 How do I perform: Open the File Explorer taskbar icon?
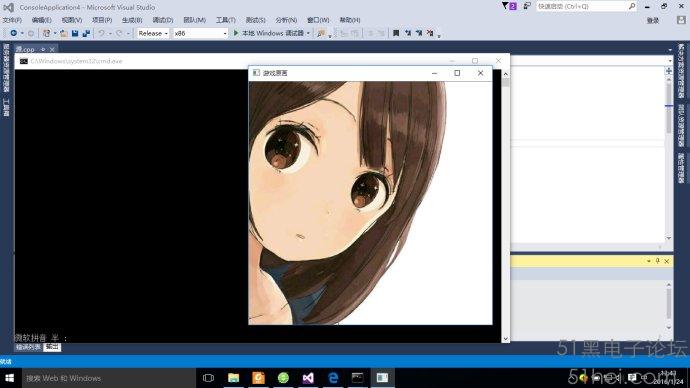[x=233, y=378]
